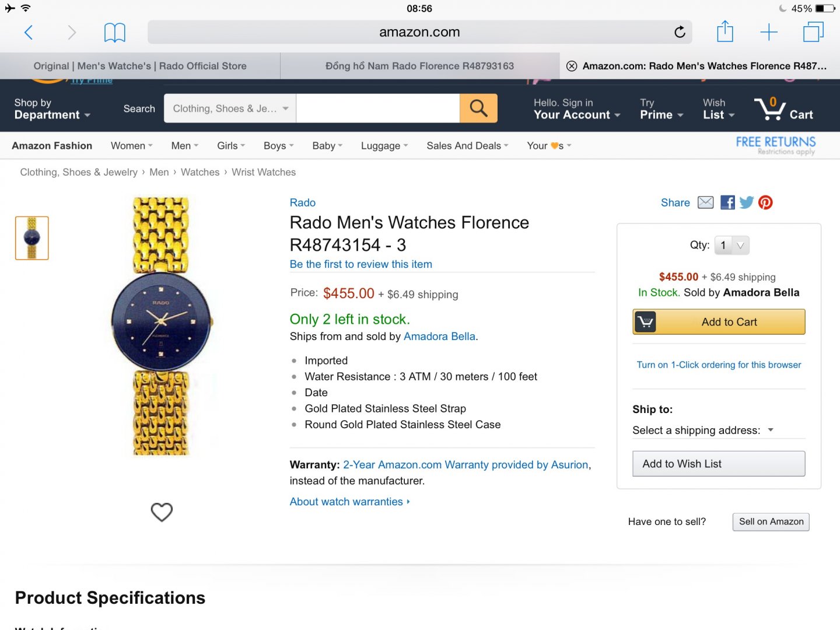The height and width of the screenshot is (630, 840).
Task: Click the orange search magnifier button
Action: click(x=478, y=108)
